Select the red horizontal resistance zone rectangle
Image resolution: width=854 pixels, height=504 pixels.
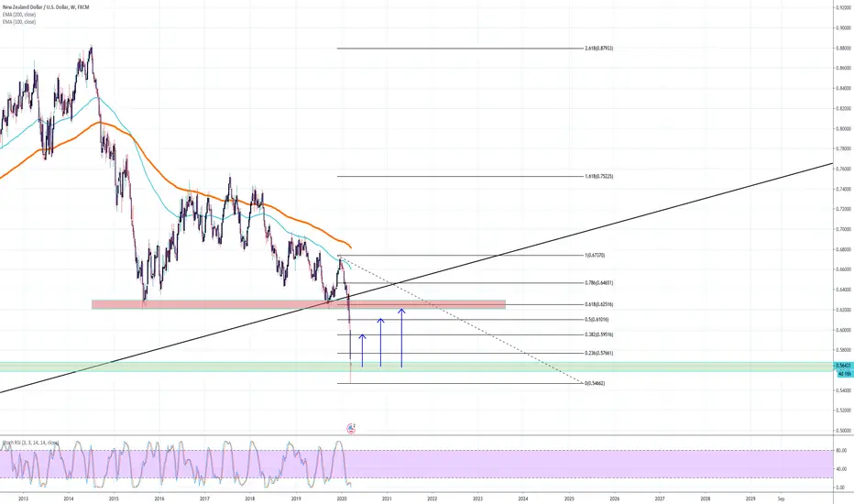point(299,304)
